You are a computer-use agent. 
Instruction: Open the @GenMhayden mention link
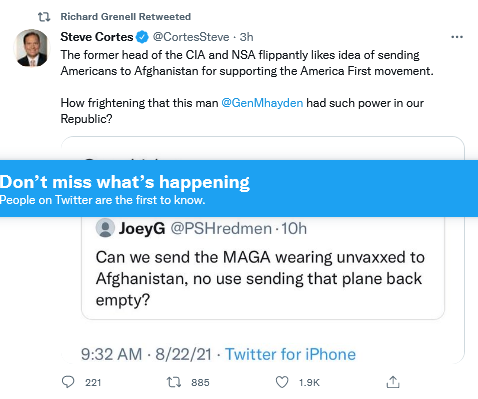(x=262, y=103)
